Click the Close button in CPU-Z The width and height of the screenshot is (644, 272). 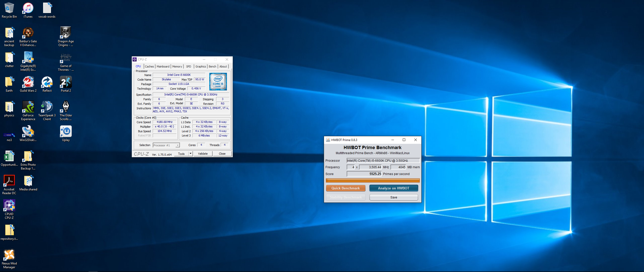(222, 154)
